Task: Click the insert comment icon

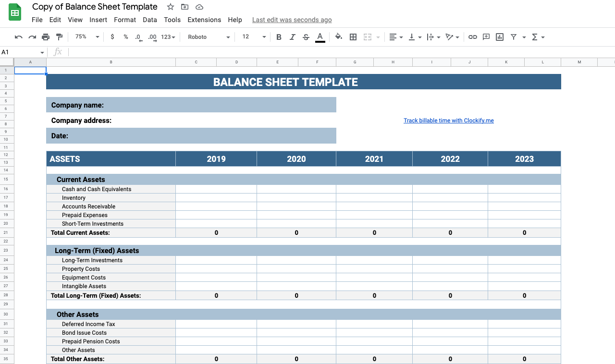Action: 486,37
